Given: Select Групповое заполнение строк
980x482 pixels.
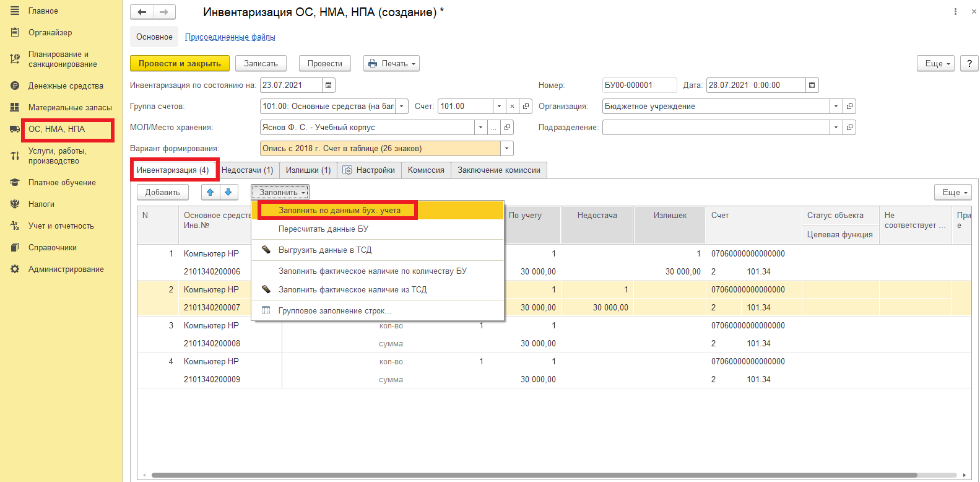Looking at the screenshot, I should click(x=378, y=310).
